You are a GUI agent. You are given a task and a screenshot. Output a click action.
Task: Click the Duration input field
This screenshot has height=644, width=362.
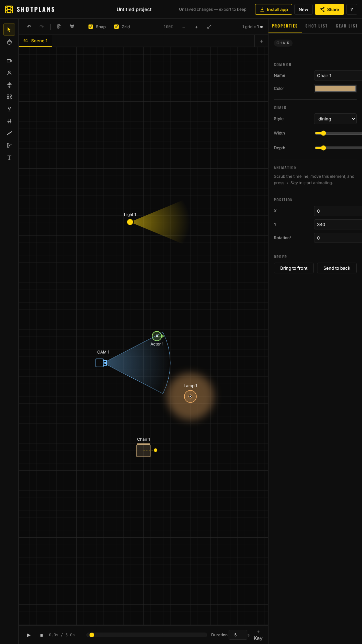click(238, 635)
